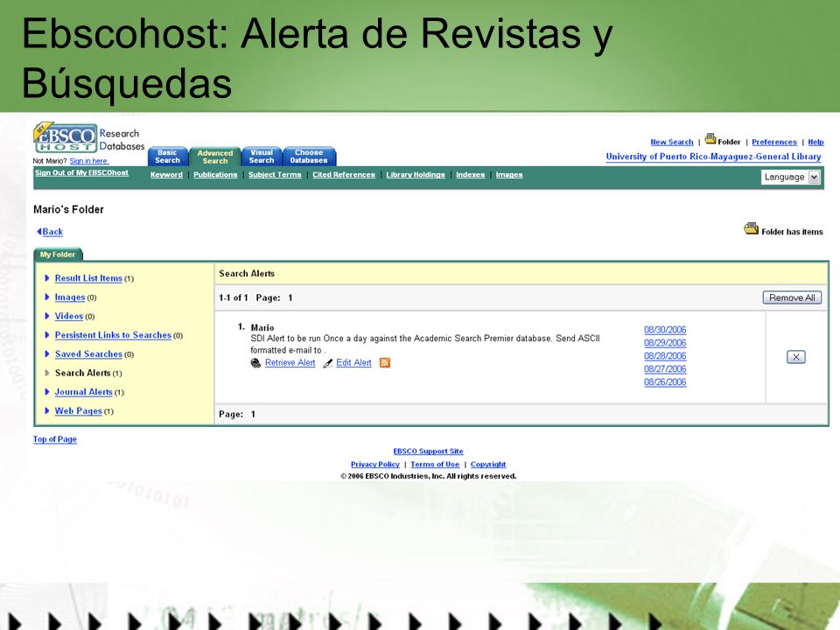Screen dimensions: 840x630
Task: Expand the Saved Searches arrow
Action: tap(47, 353)
